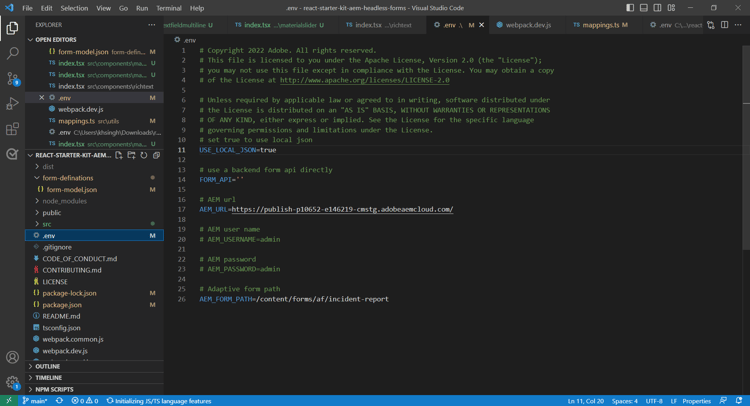
Task: Open the Accounts menu icon
Action: pyautogui.click(x=12, y=357)
